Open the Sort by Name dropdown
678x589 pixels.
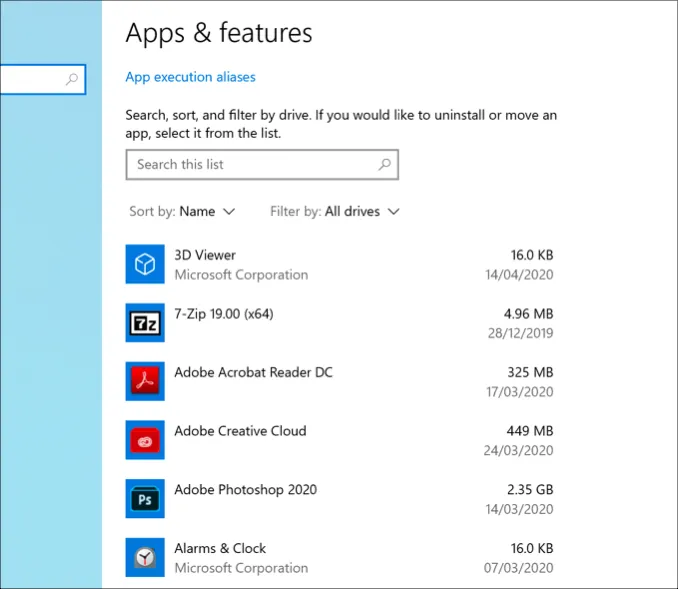[x=182, y=212]
